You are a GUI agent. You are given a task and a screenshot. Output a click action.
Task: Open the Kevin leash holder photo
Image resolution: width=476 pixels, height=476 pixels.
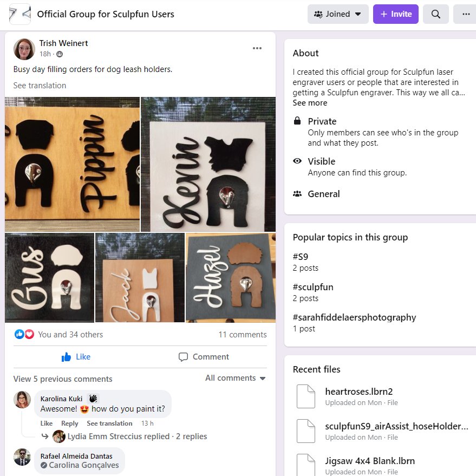[208, 164]
